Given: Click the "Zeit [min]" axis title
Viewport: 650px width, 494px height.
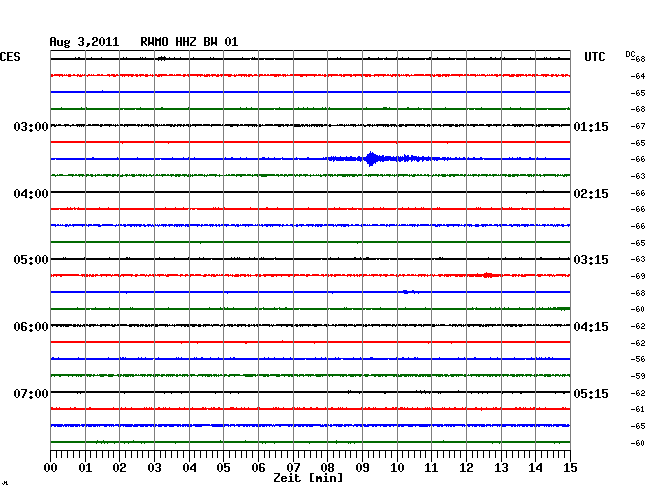Looking at the screenshot, I should tap(308, 478).
